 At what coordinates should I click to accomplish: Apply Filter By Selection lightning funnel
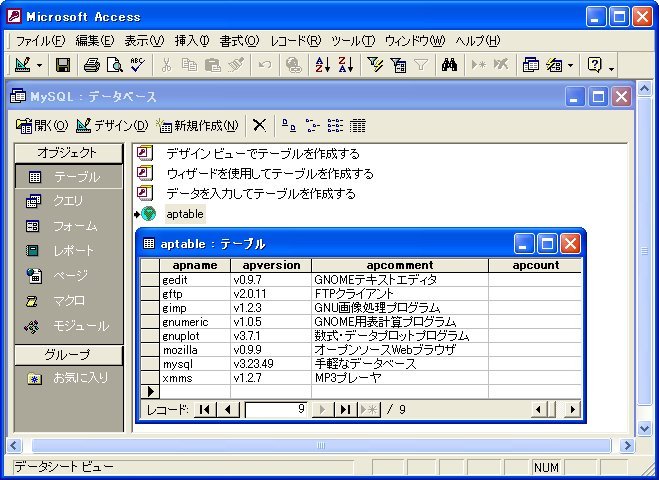pos(374,65)
